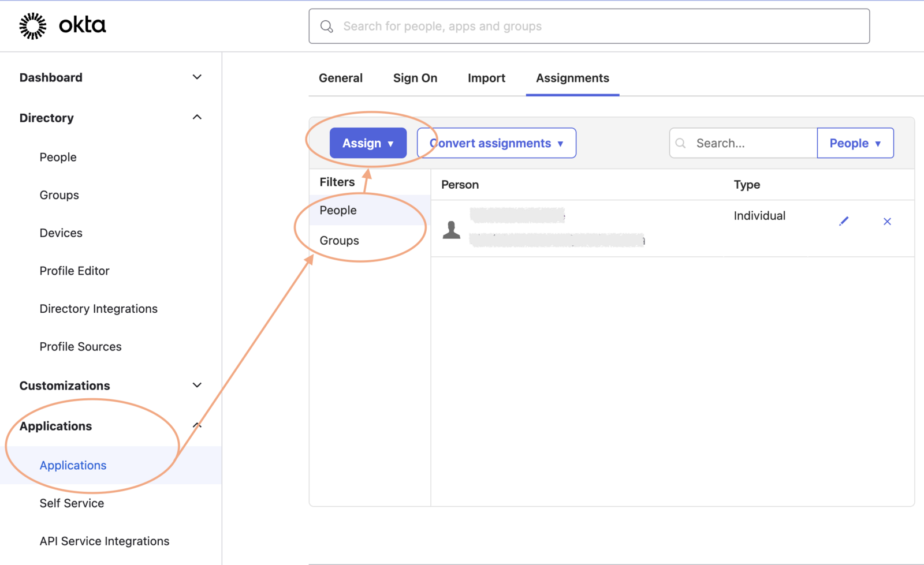924x565 pixels.
Task: Click the pencil edit icon for assigned person
Action: 844,221
